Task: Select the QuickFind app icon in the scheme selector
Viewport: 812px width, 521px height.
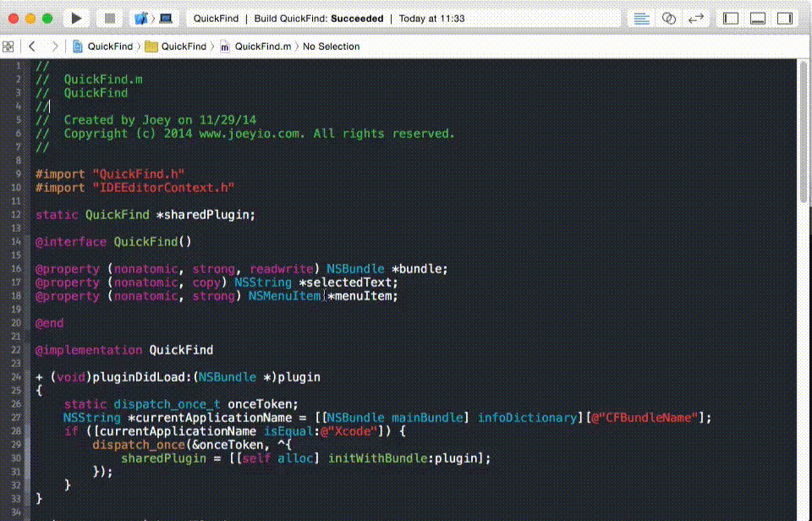Action: pyautogui.click(x=141, y=18)
